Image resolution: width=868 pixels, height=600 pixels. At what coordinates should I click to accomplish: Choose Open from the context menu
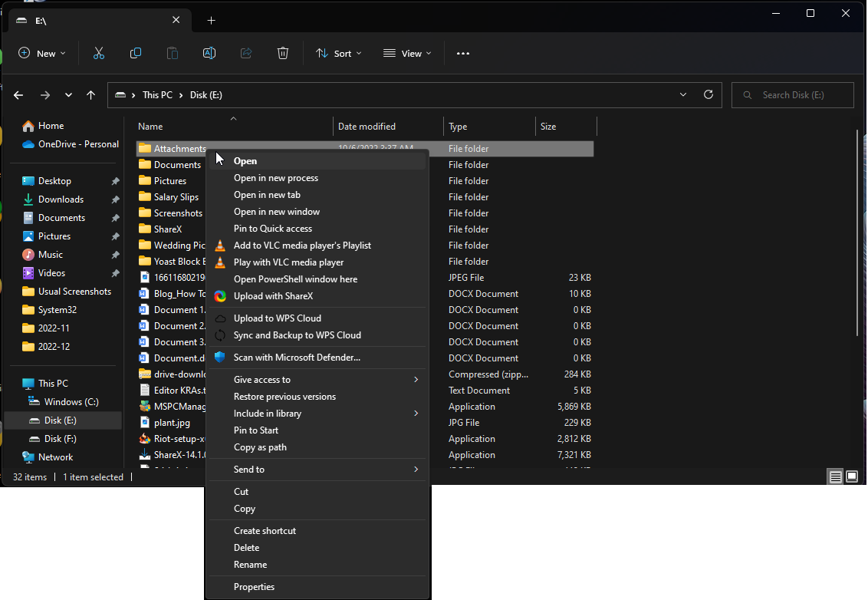(317, 160)
